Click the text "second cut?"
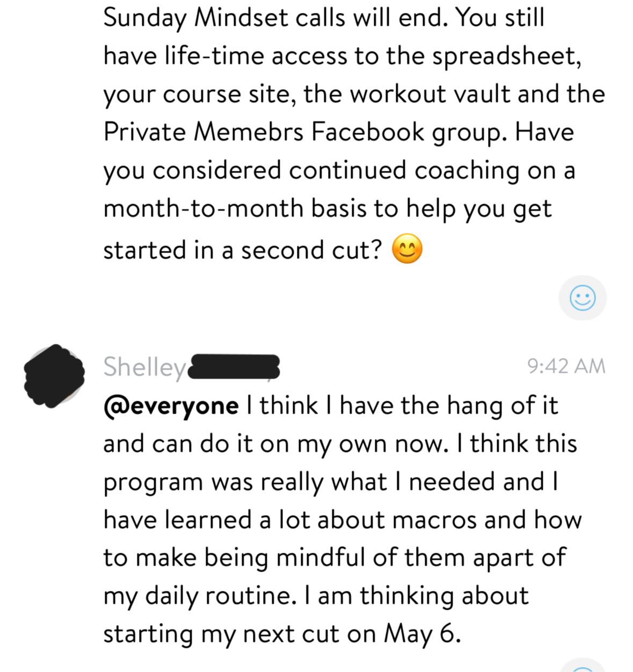This screenshot has height=672, width=633. (x=311, y=250)
